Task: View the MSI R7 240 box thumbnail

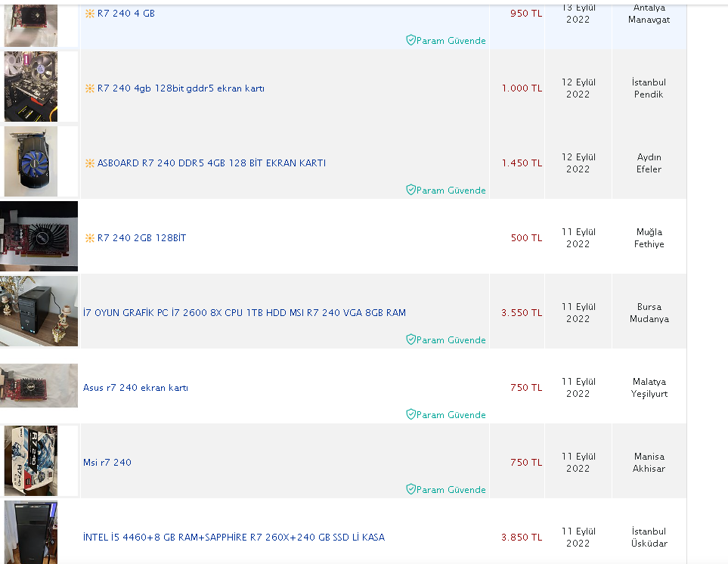Action: tap(31, 461)
